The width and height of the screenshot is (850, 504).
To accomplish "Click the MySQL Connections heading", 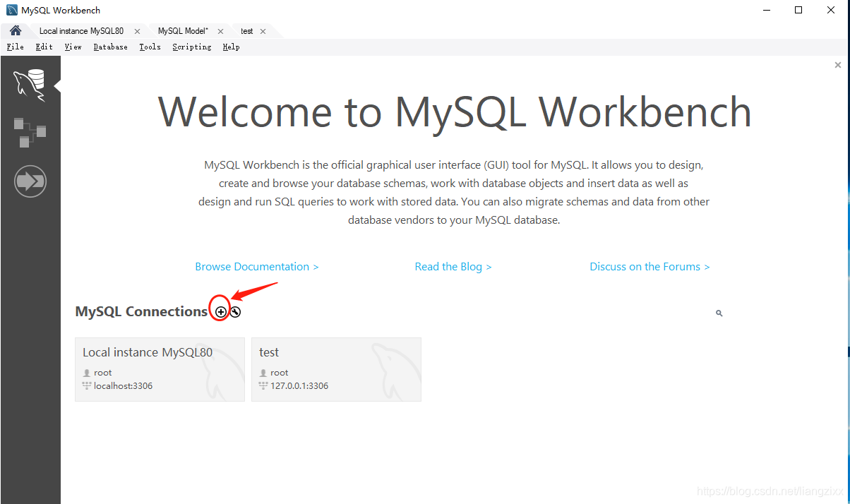I will point(141,312).
